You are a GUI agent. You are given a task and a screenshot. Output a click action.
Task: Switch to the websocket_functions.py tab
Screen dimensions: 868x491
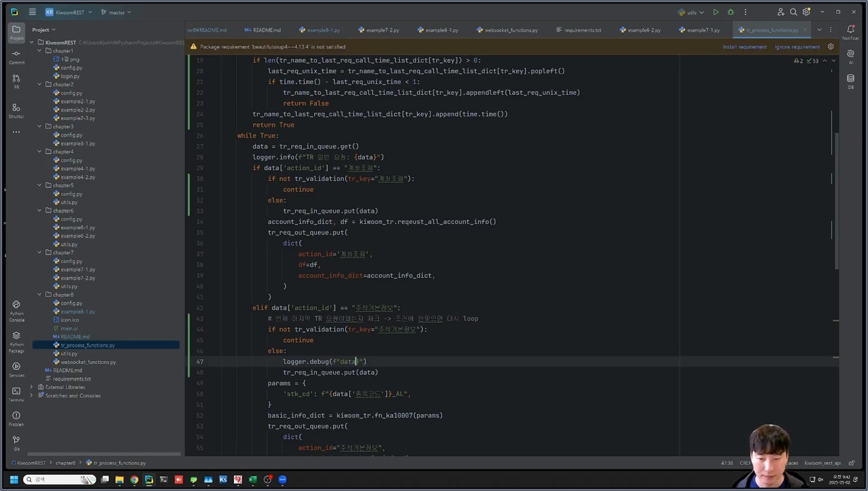507,30
